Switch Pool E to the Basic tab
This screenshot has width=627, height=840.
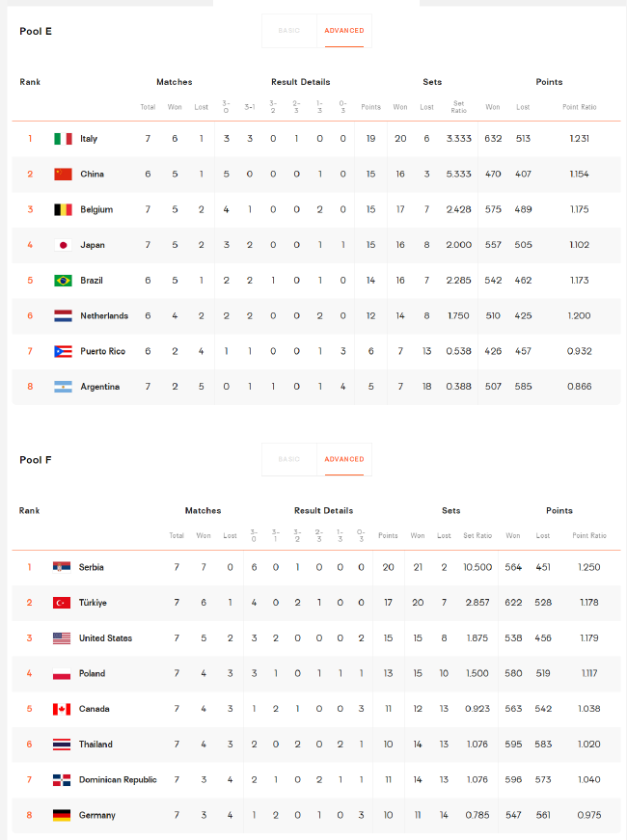pyautogui.click(x=289, y=31)
